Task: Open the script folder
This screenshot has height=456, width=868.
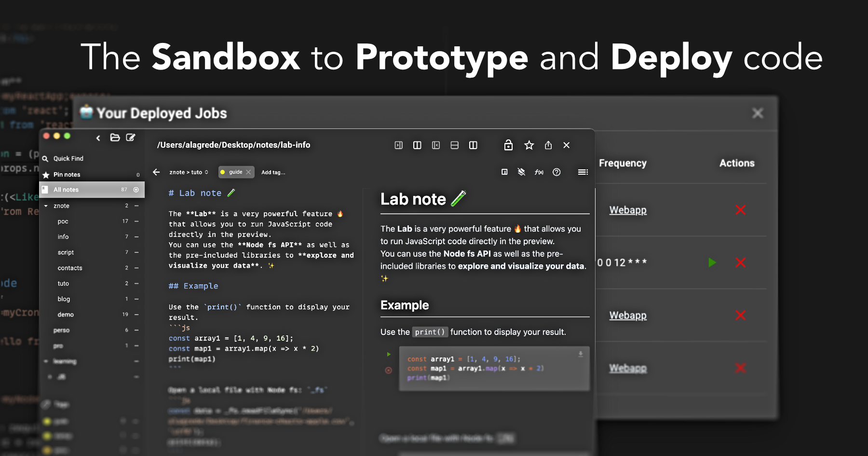Action: click(66, 252)
